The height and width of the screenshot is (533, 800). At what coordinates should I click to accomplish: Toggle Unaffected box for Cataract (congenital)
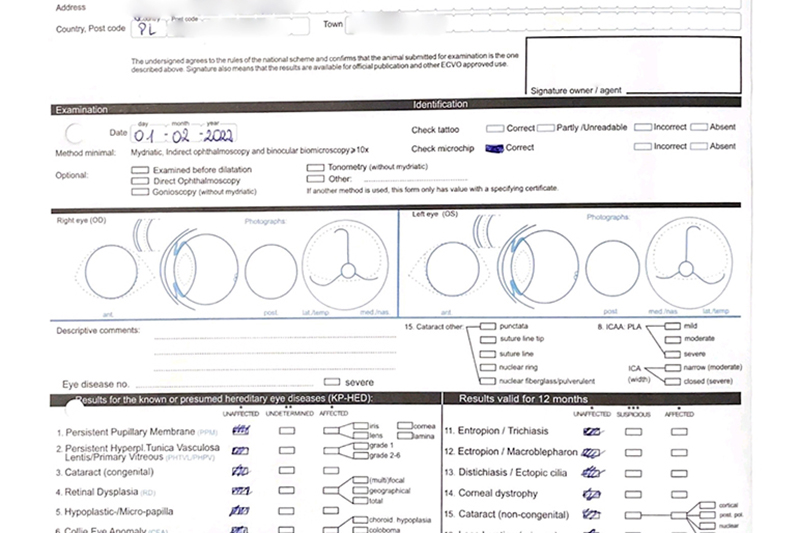(x=240, y=471)
